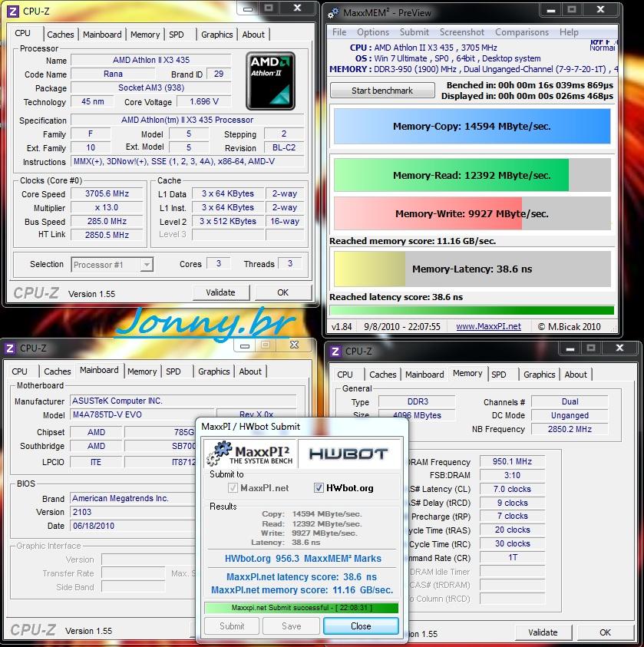
Task: Open About tab in Mainboard CPU-Z window
Action: pyautogui.click(x=250, y=371)
